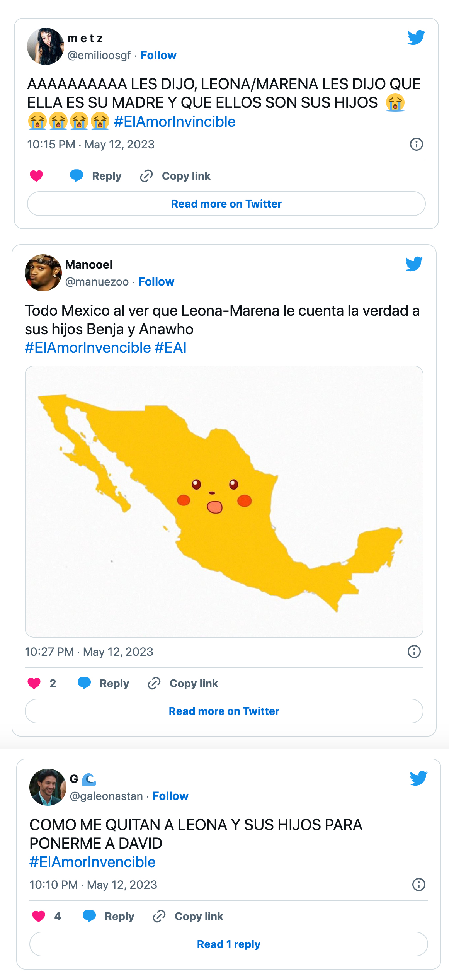
Task: Expand Read 1 reply on galeonastan tweet
Action: [228, 944]
